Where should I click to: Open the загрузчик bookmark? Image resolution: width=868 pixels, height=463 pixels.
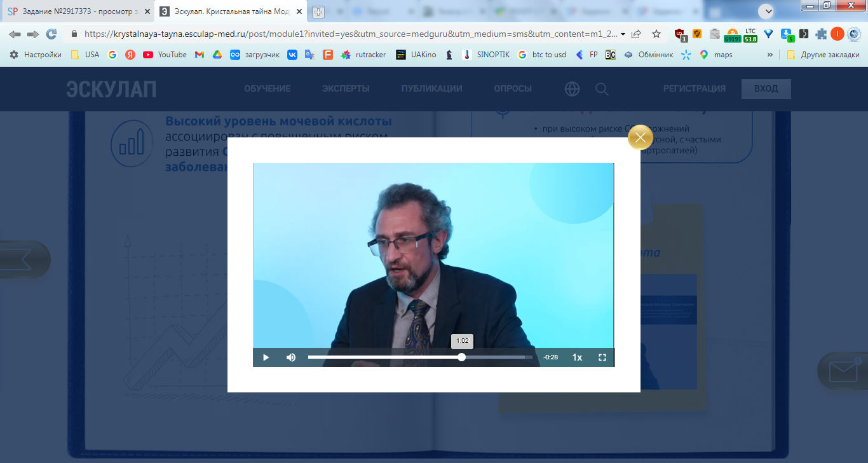255,55
